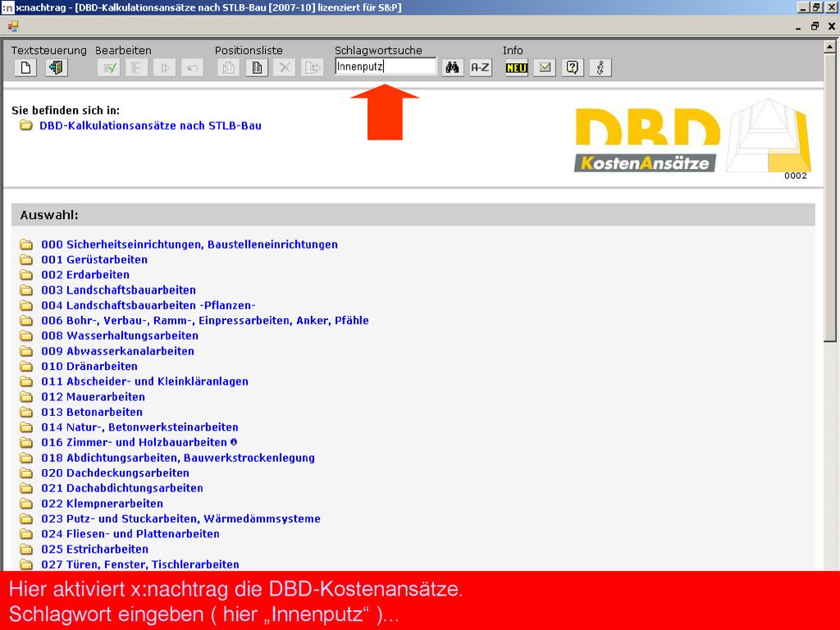Open 014 Natur-, Betonwerksteinarbeiten
The image size is (840, 630).
click(139, 427)
